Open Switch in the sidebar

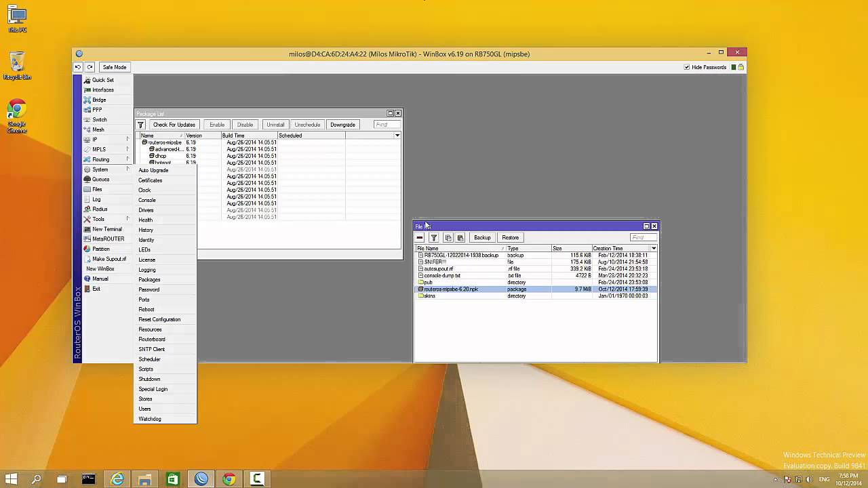100,120
